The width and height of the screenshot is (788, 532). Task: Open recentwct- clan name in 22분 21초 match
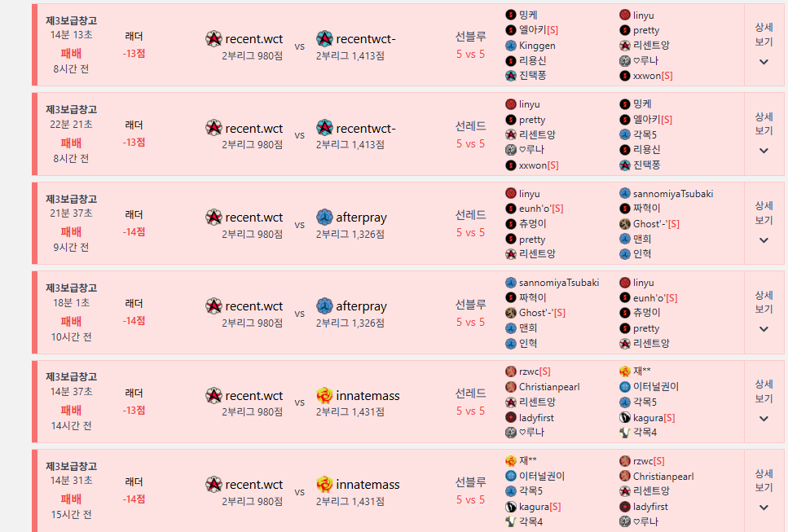click(x=365, y=128)
